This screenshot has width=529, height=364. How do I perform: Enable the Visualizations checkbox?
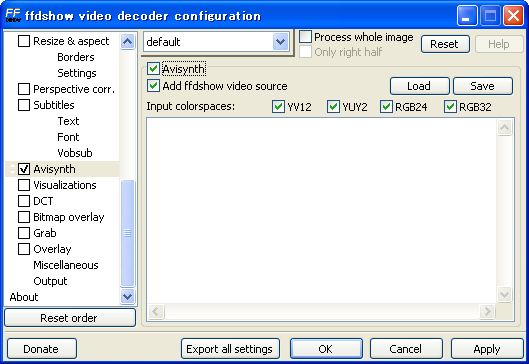click(x=24, y=185)
